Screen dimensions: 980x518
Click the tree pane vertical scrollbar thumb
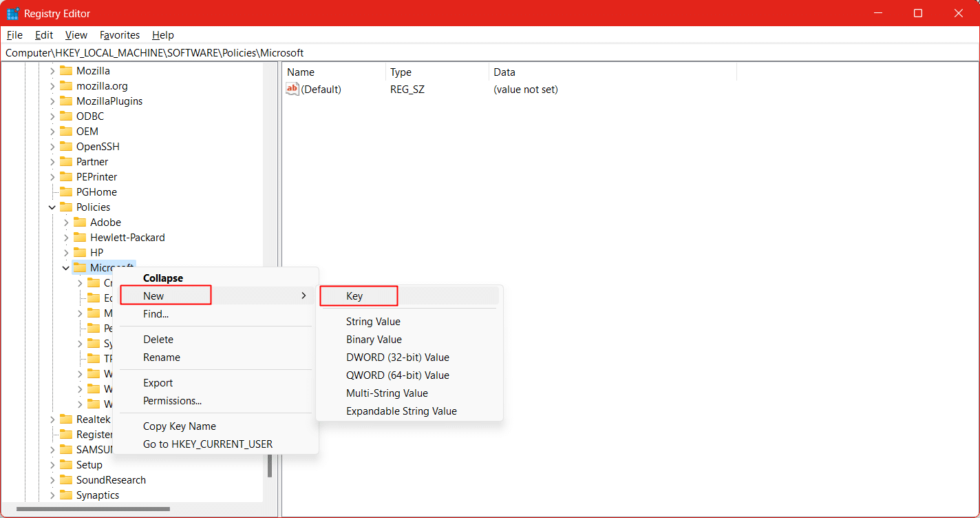point(270,466)
